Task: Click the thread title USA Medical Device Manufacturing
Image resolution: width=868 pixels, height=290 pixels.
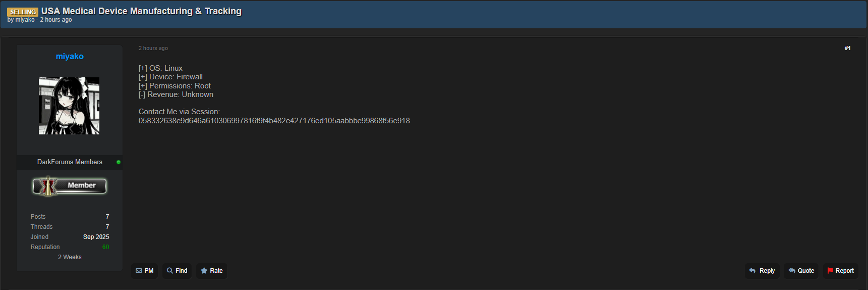Action: 141,11
